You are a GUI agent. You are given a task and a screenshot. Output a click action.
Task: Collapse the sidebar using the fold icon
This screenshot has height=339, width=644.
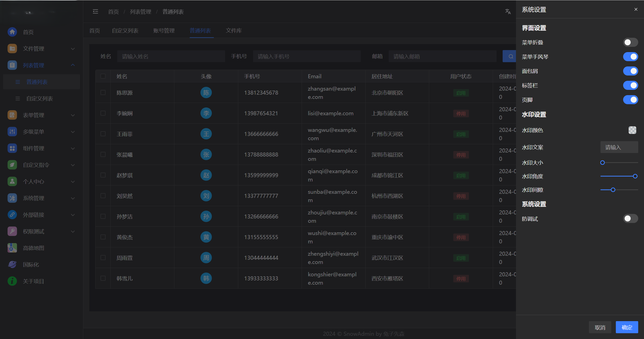pos(95,11)
